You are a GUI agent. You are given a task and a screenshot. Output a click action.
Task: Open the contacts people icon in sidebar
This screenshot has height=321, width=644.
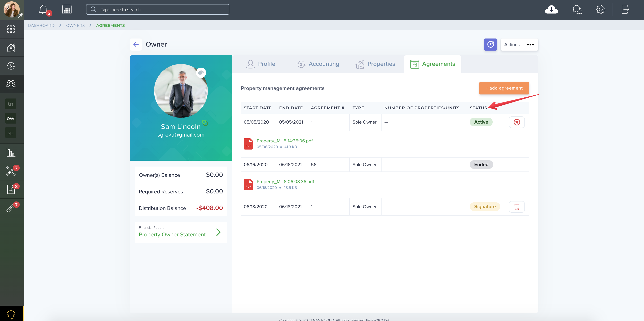point(11,84)
